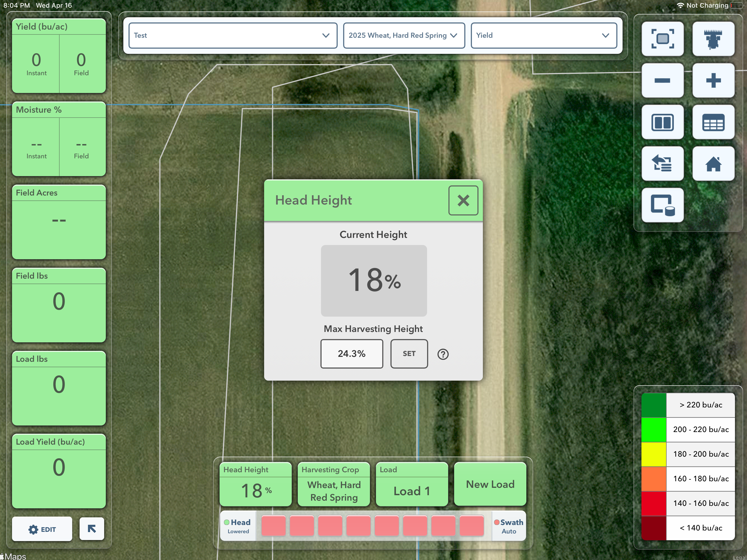This screenshot has width=747, height=560.
Task: Click SET for max harvesting height
Action: pos(409,354)
